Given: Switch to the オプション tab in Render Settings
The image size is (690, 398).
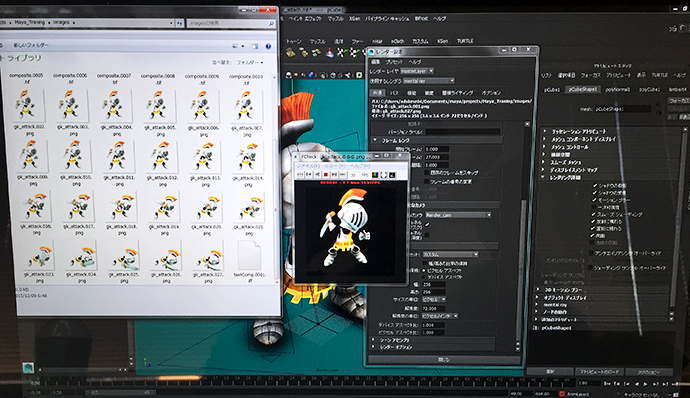Looking at the screenshot, I should pyautogui.click(x=491, y=92).
